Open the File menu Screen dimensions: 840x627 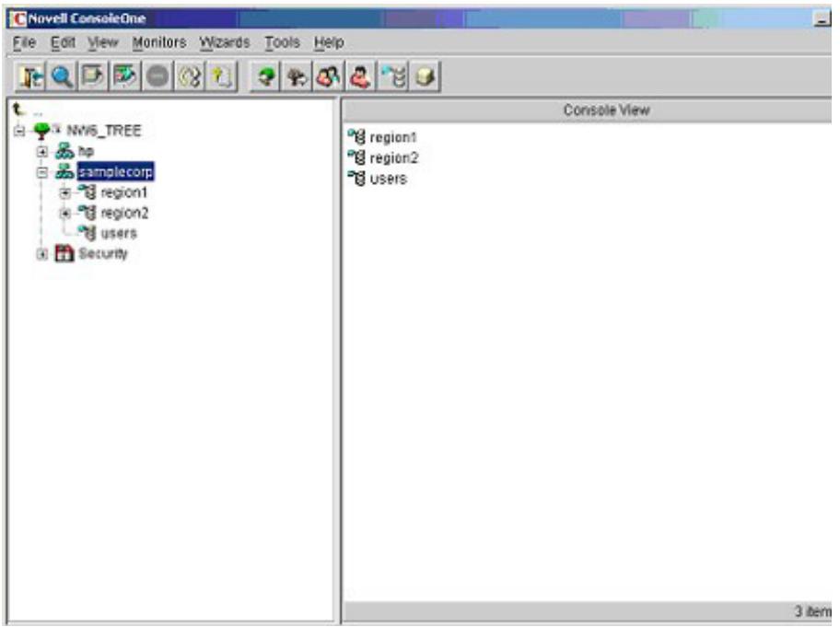pos(25,42)
